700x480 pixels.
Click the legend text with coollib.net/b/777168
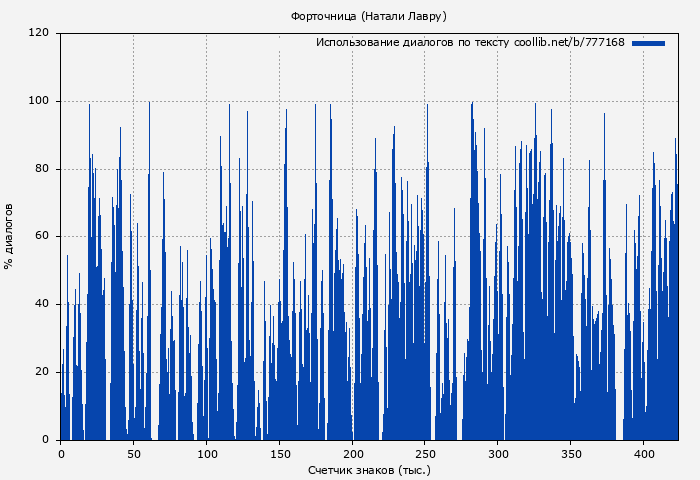click(470, 43)
